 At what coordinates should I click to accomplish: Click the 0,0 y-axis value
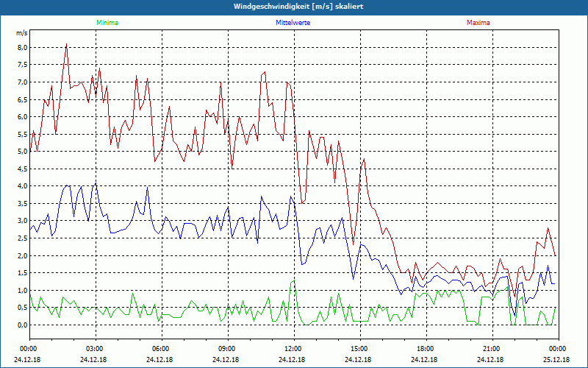[22, 325]
